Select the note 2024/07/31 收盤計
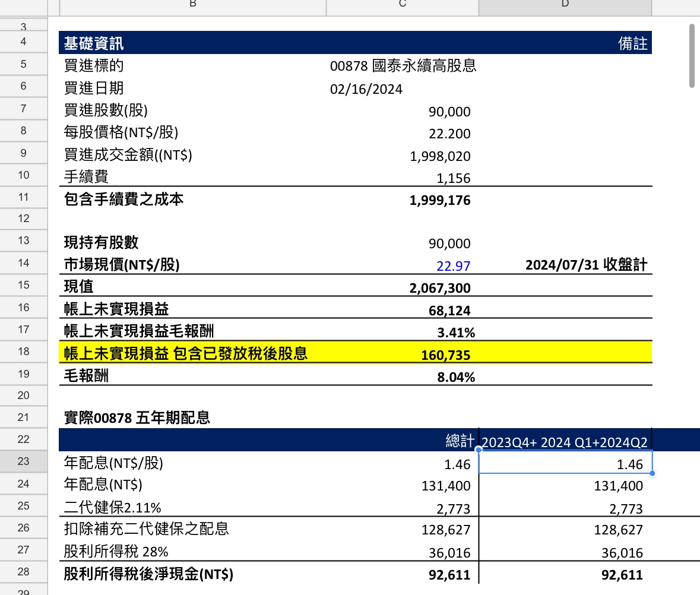This screenshot has width=700, height=595. pyautogui.click(x=586, y=265)
